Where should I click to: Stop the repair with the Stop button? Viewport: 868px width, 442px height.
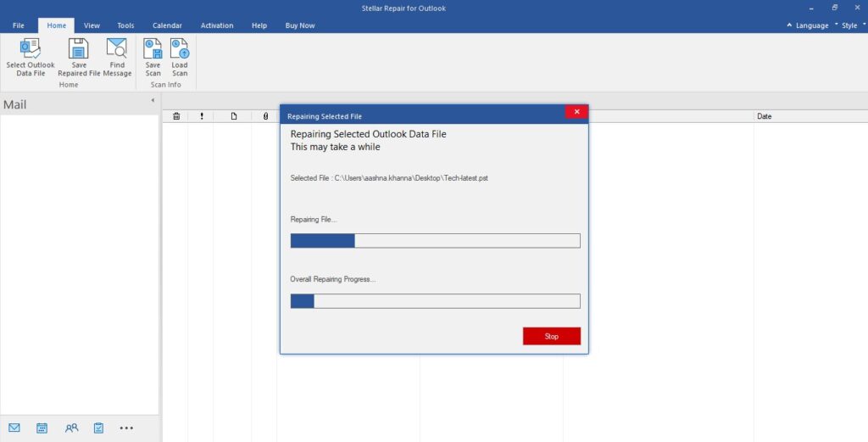click(x=551, y=336)
